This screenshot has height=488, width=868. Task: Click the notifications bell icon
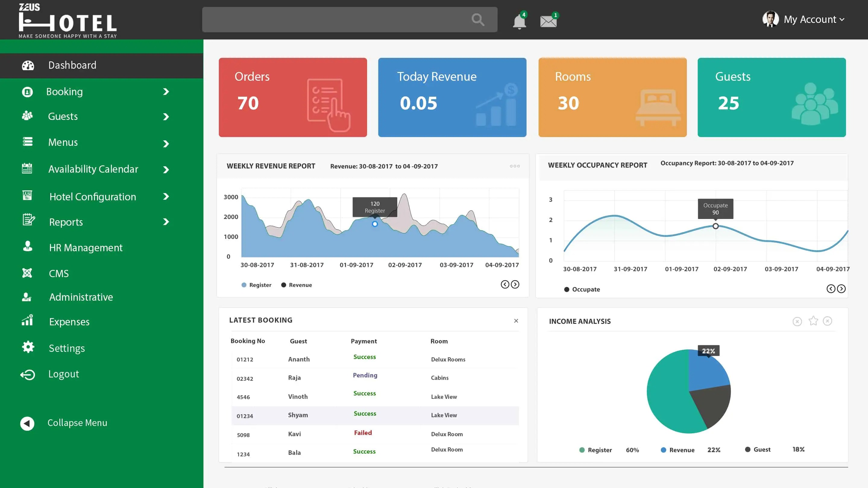point(519,20)
